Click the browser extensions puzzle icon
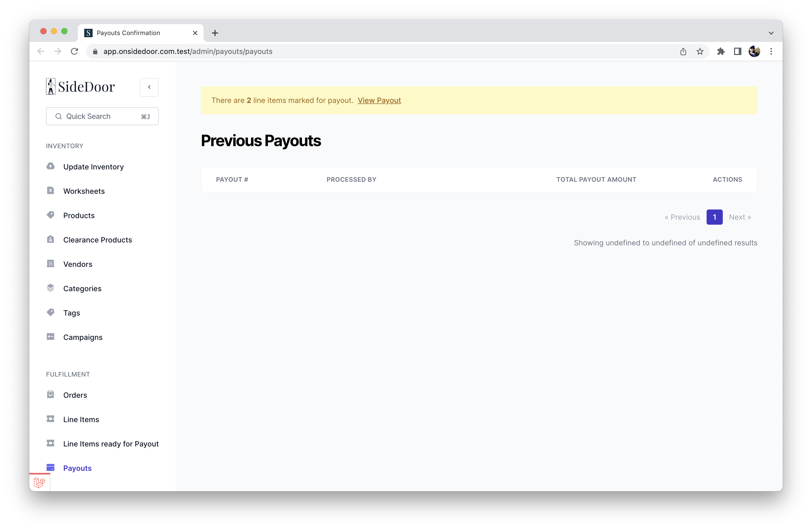Image resolution: width=812 pixels, height=530 pixels. tap(720, 52)
